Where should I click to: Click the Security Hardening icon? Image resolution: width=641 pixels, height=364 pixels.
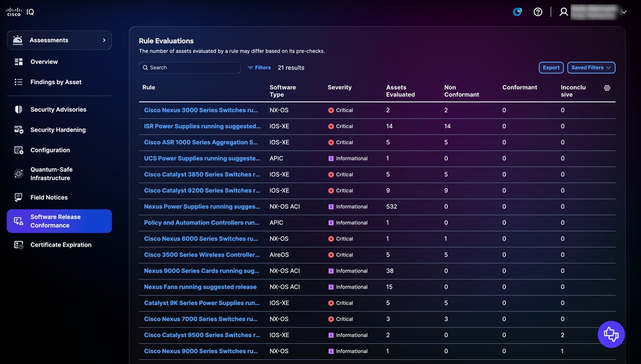pyautogui.click(x=19, y=129)
